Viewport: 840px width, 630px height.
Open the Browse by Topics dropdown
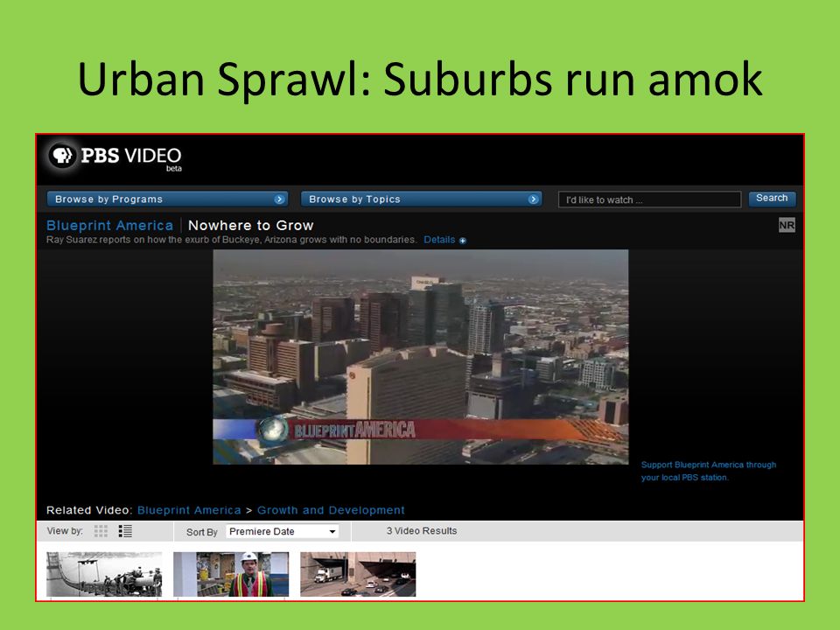coord(421,199)
